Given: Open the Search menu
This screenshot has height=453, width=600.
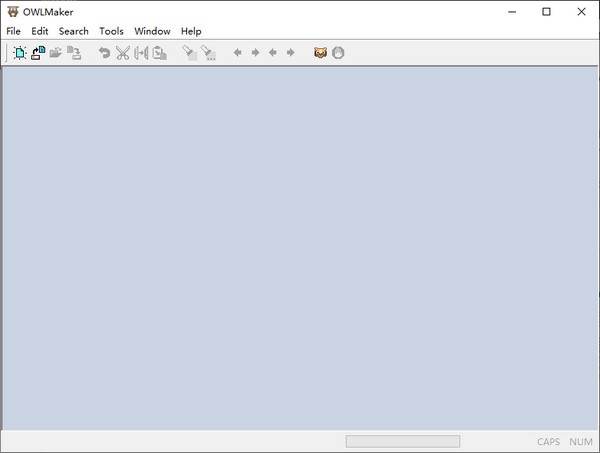Looking at the screenshot, I should pos(73,31).
